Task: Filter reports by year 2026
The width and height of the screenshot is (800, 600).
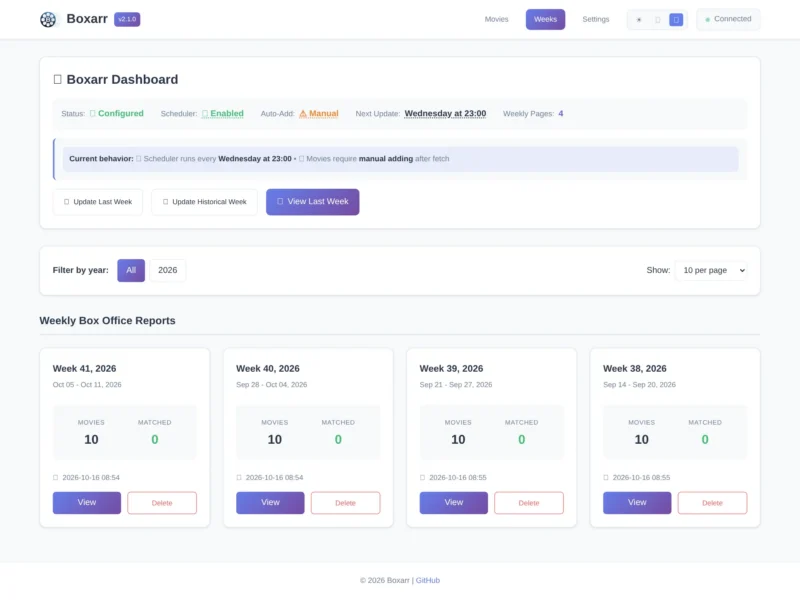Action: point(168,270)
